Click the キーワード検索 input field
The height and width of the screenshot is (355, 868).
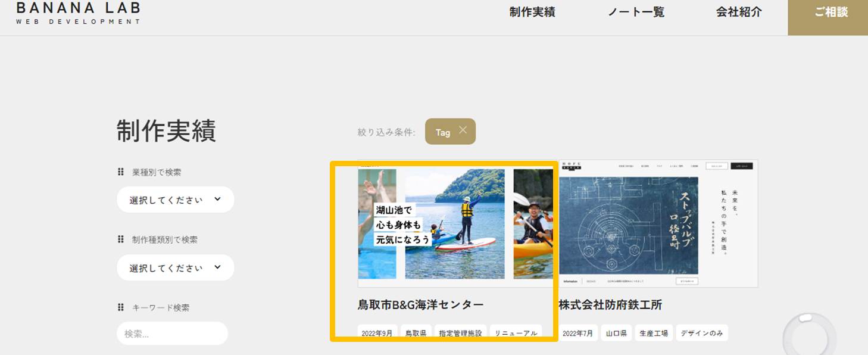(x=172, y=334)
